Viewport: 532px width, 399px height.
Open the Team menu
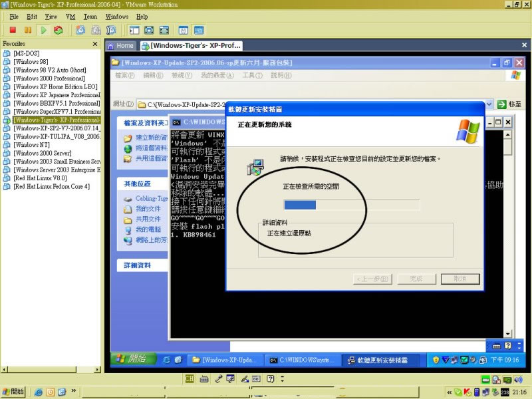point(90,17)
